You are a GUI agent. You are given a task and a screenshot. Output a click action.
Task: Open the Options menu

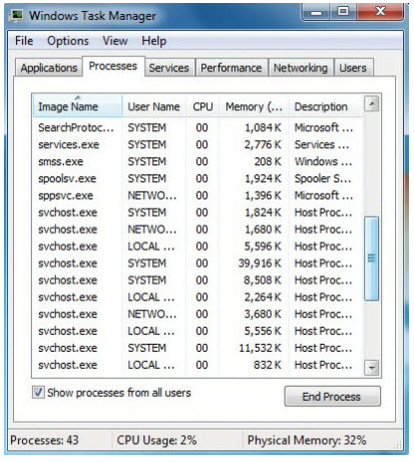68,41
